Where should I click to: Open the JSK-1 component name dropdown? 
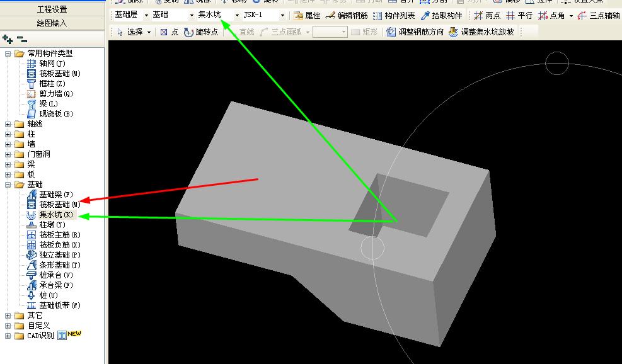(x=282, y=15)
